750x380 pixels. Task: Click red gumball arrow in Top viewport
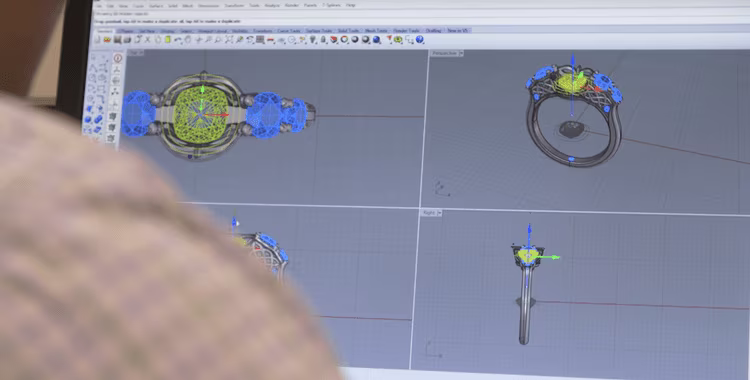click(x=223, y=115)
